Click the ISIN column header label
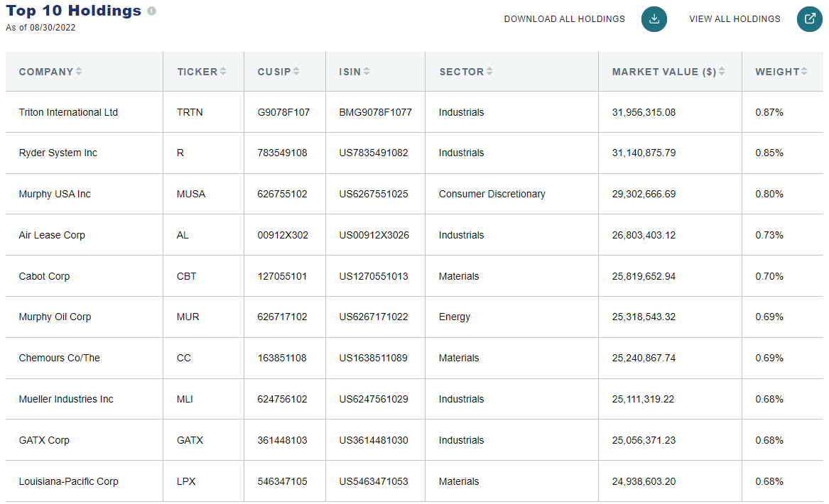The image size is (829, 504). coord(350,72)
